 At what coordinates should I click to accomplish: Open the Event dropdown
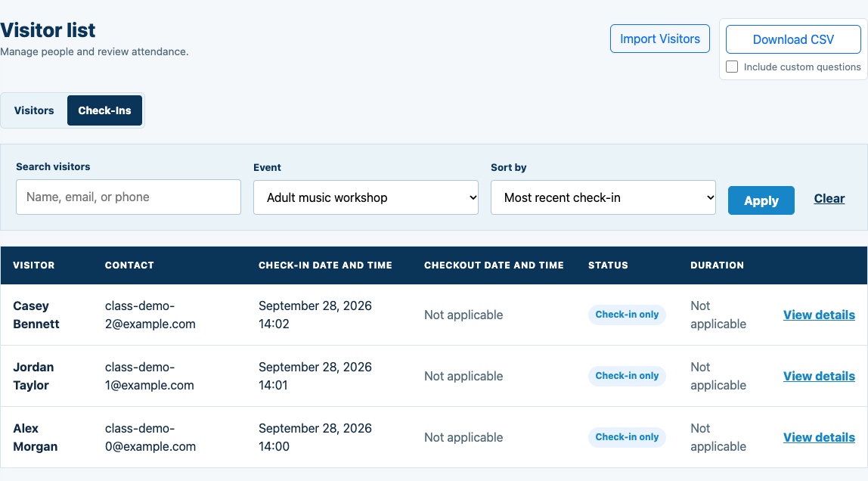tap(366, 197)
